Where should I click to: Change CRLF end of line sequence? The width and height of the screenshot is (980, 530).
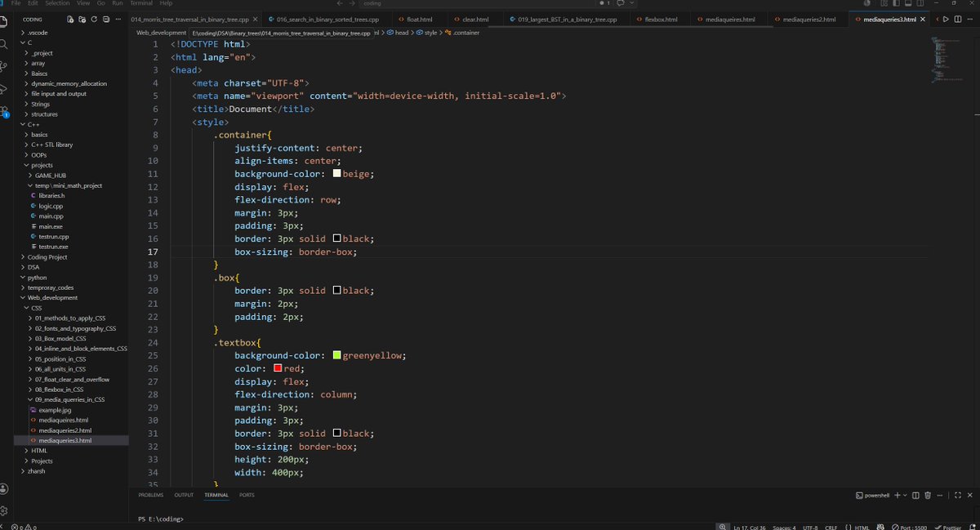[831, 527]
